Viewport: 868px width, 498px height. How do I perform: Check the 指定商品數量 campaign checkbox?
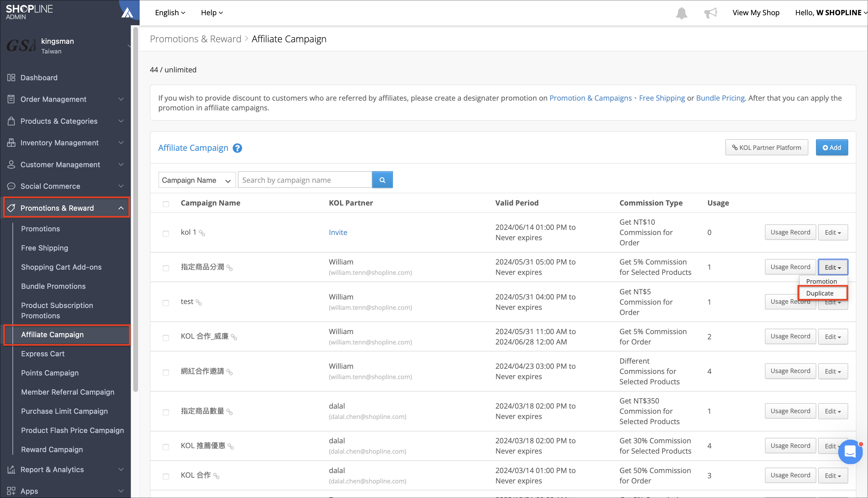(166, 413)
